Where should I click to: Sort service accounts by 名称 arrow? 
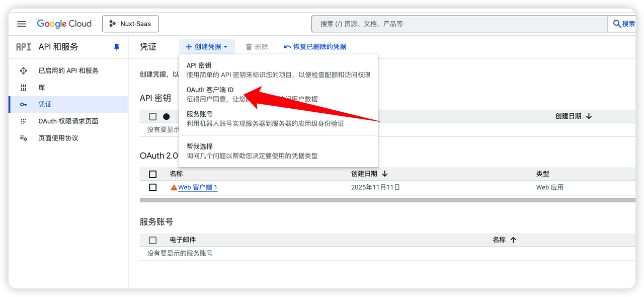pyautogui.click(x=513, y=240)
